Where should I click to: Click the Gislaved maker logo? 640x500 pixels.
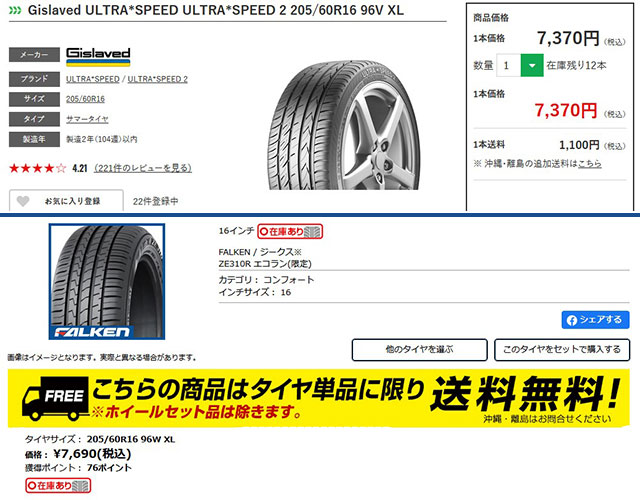pyautogui.click(x=98, y=56)
